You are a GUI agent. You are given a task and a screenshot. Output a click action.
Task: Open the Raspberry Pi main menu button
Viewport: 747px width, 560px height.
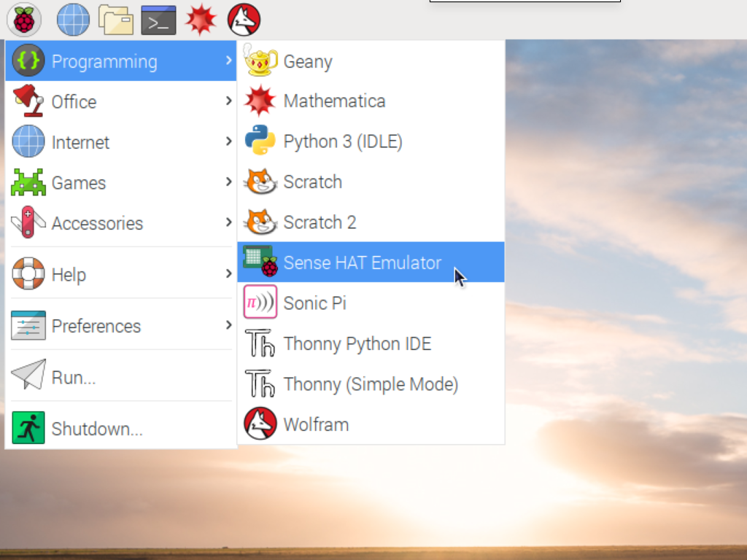click(x=24, y=20)
